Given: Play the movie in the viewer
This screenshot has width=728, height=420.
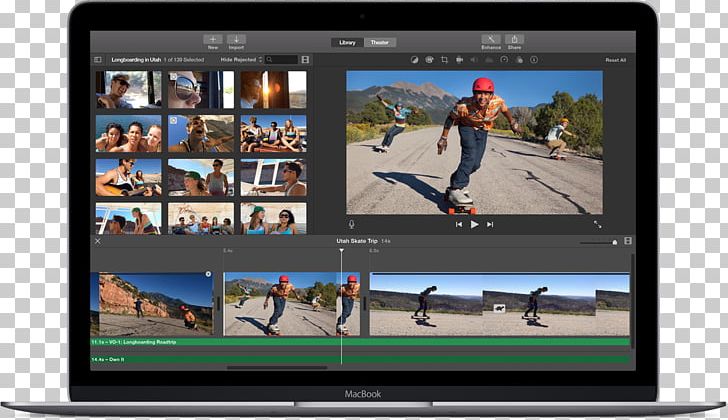Looking at the screenshot, I should pos(474,225).
